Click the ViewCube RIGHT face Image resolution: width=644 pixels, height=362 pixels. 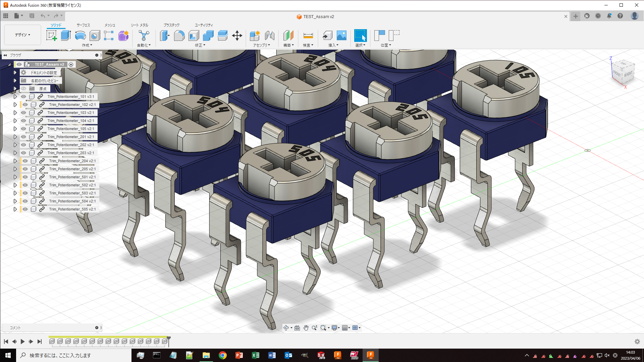tap(628, 74)
